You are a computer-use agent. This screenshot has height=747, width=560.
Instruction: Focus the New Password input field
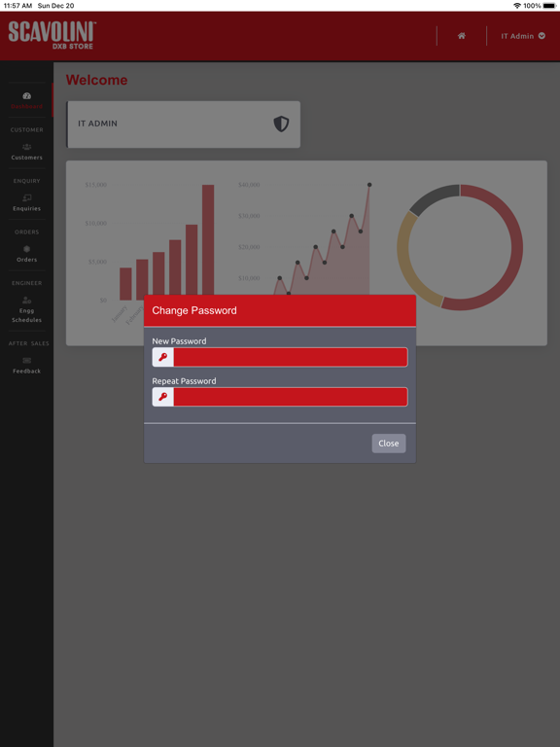tap(291, 357)
